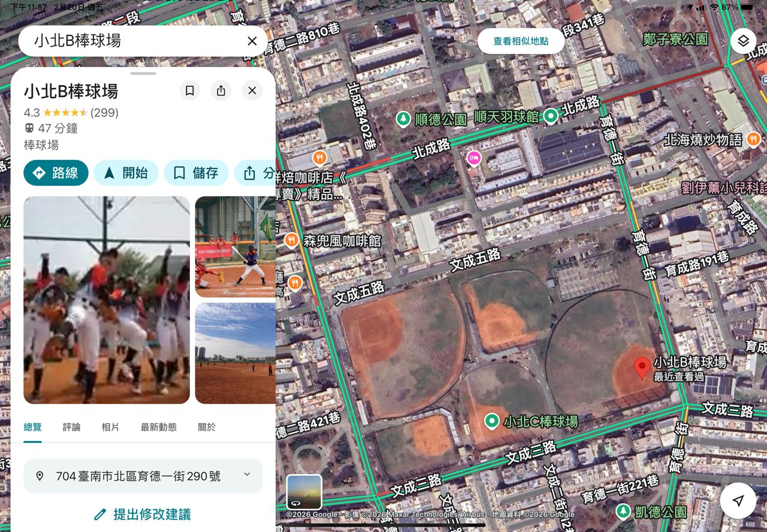
Task: Tap 查看相似地點 button
Action: pos(521,41)
